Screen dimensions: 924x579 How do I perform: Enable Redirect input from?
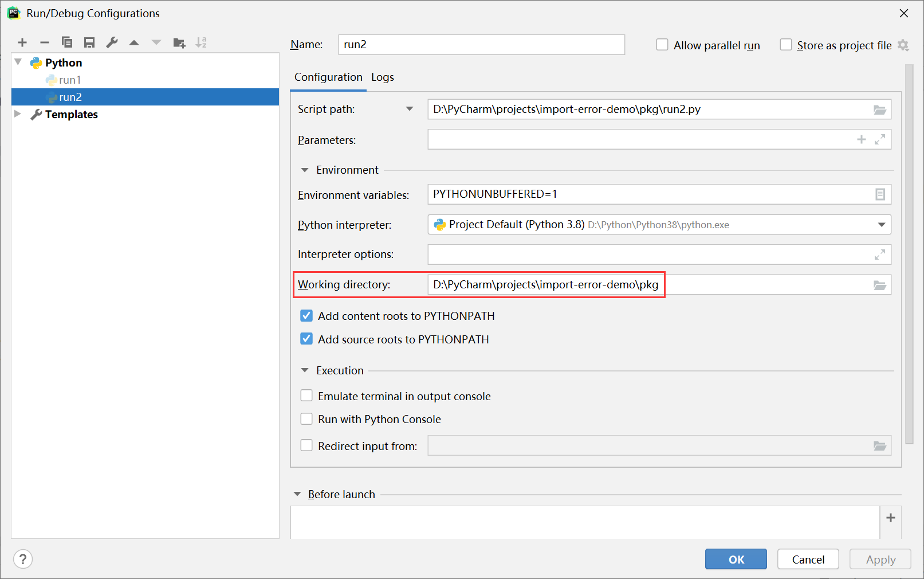point(306,445)
